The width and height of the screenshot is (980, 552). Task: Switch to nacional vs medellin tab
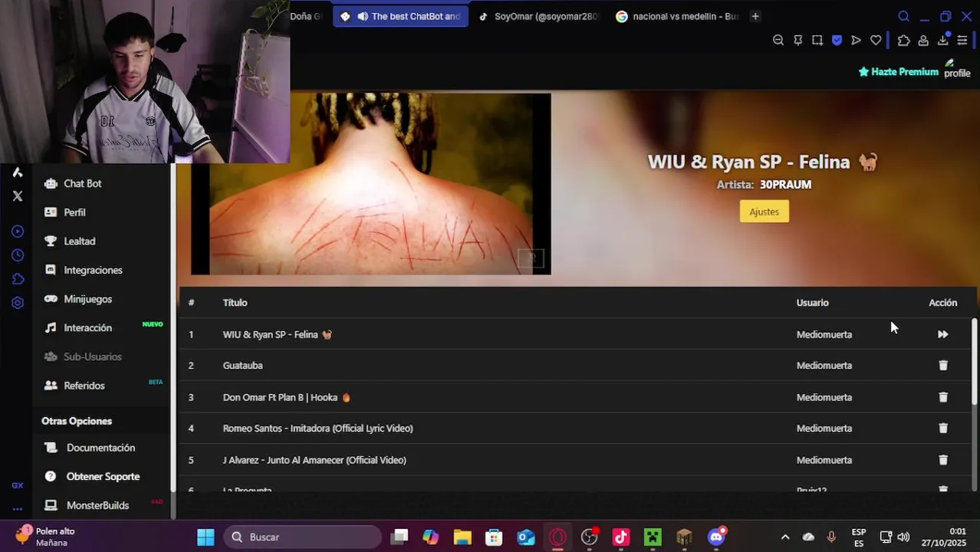click(676, 16)
